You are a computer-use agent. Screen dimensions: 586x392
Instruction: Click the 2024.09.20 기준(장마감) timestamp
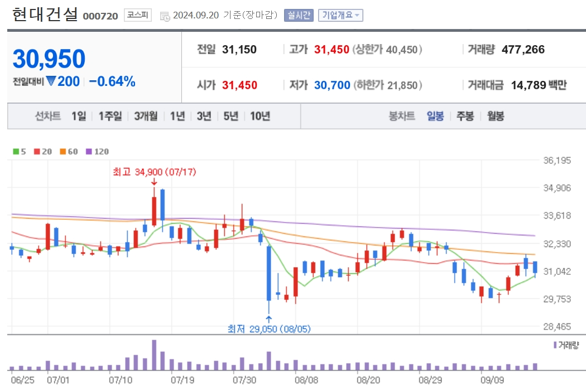click(x=225, y=15)
